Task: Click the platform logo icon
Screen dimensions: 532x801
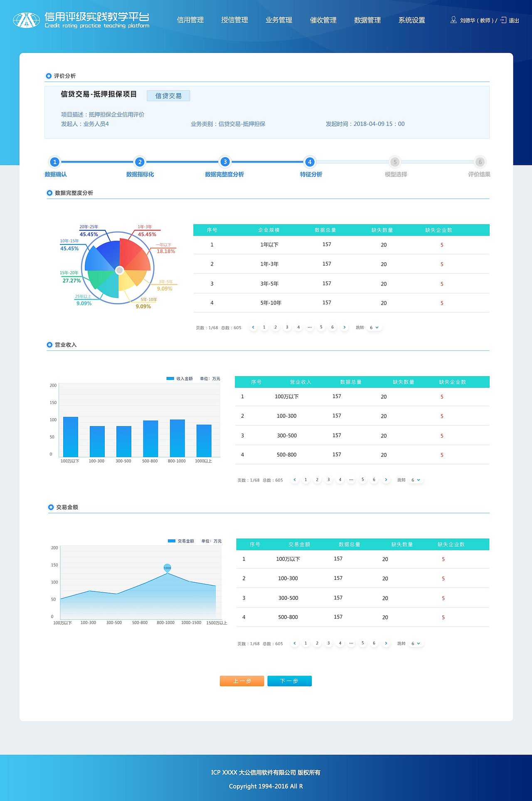Action: point(26,20)
